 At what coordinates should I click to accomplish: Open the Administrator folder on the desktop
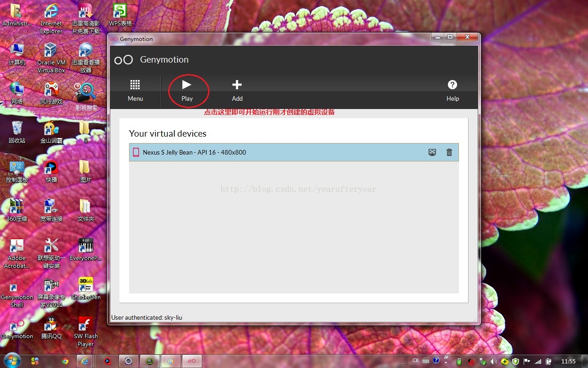pyautogui.click(x=17, y=15)
